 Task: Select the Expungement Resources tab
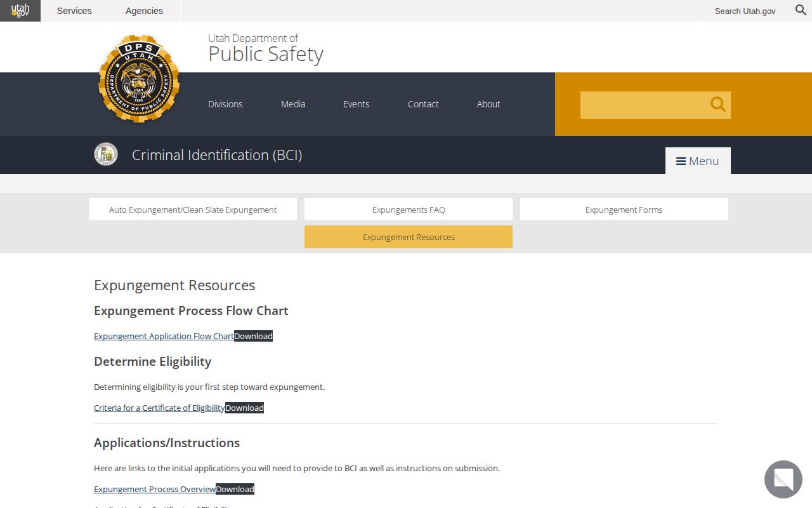(409, 237)
